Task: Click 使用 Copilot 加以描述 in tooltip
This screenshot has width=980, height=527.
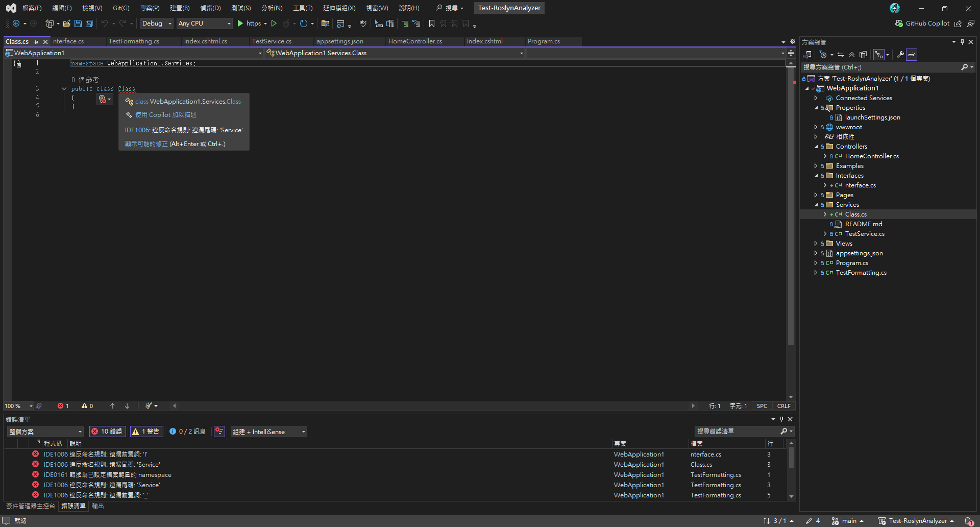Action: click(x=165, y=115)
